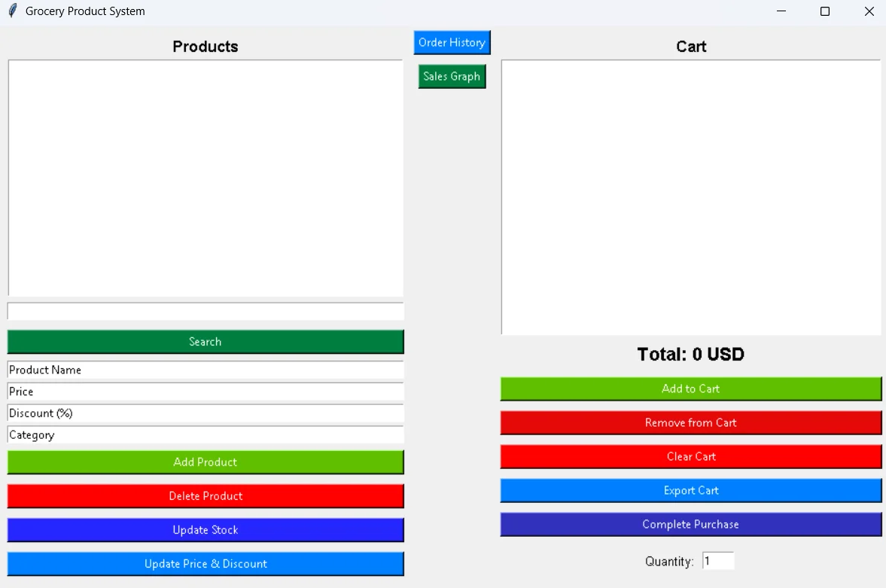
Task: Empty the cart with Clear Cart
Action: (690, 457)
